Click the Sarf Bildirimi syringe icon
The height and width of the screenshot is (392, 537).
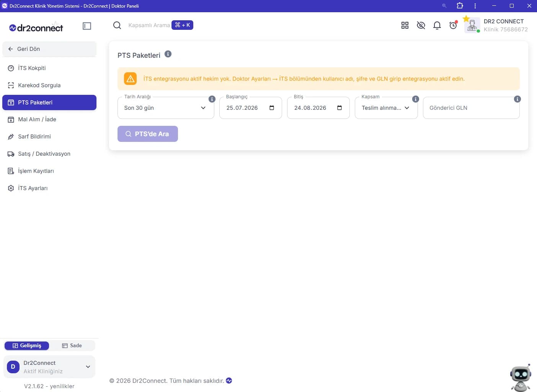tap(11, 137)
